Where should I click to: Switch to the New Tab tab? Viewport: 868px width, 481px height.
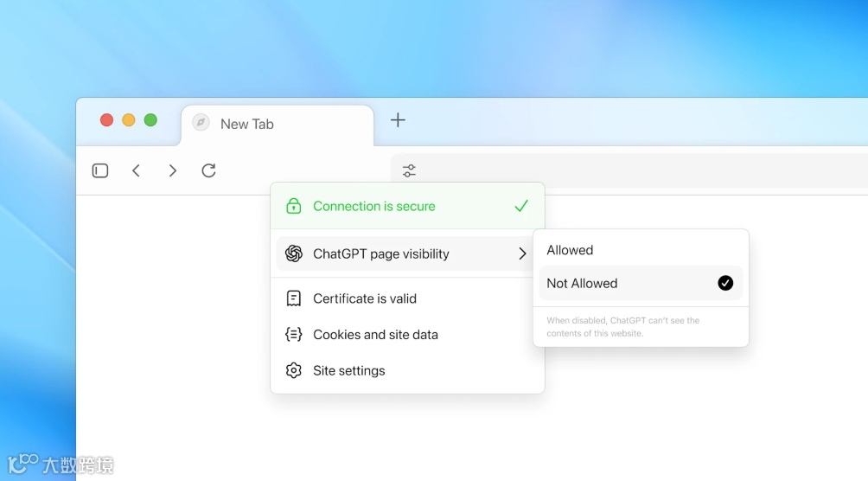pos(278,125)
